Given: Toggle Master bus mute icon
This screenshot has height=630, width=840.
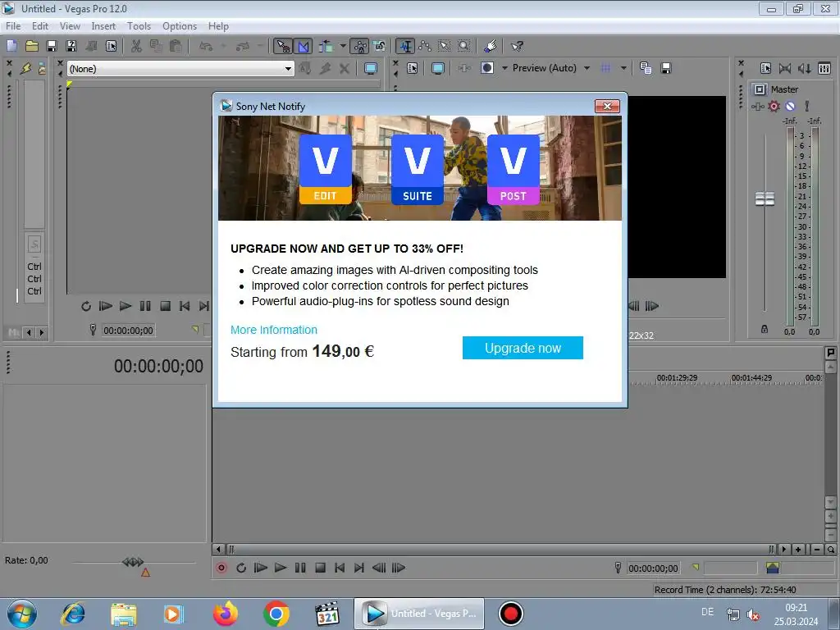Looking at the screenshot, I should point(790,106).
